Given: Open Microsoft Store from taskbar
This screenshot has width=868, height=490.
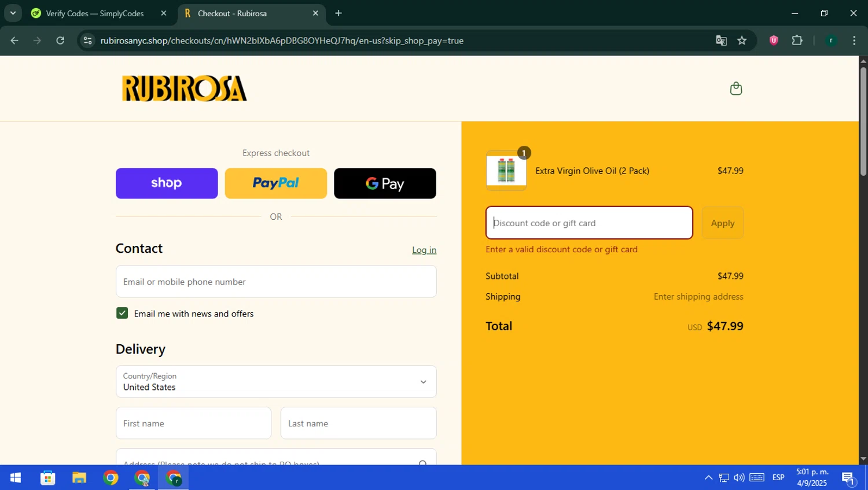Looking at the screenshot, I should 47,478.
